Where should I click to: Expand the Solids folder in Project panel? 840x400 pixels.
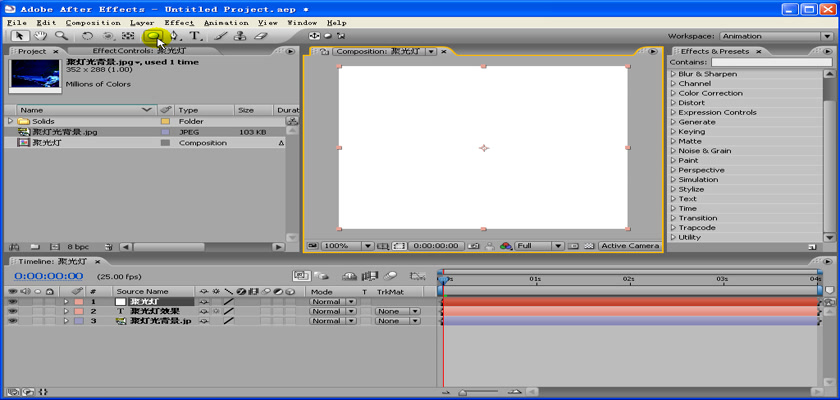[10, 121]
